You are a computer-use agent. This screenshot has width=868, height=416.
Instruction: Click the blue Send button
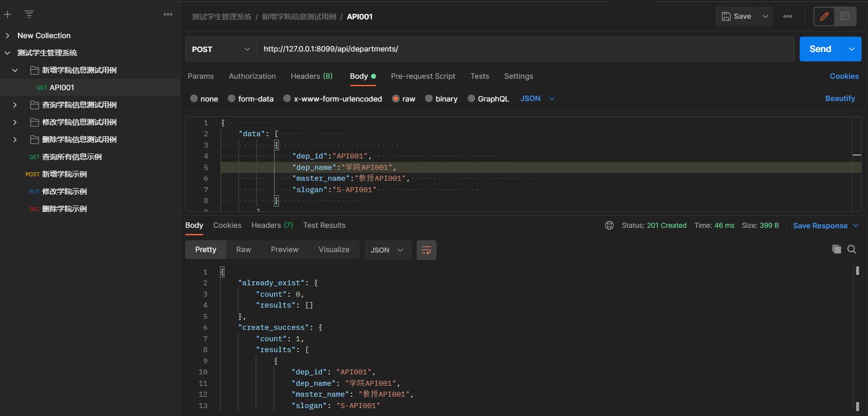(x=820, y=49)
